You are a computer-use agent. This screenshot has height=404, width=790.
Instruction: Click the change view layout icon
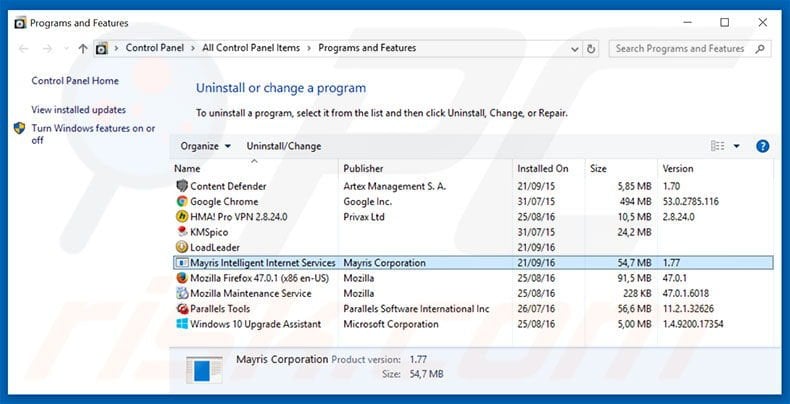click(717, 146)
